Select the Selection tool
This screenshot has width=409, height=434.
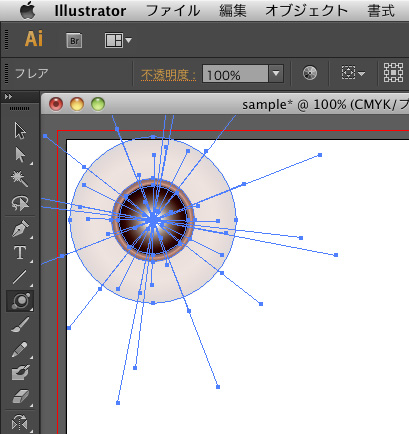[x=20, y=130]
